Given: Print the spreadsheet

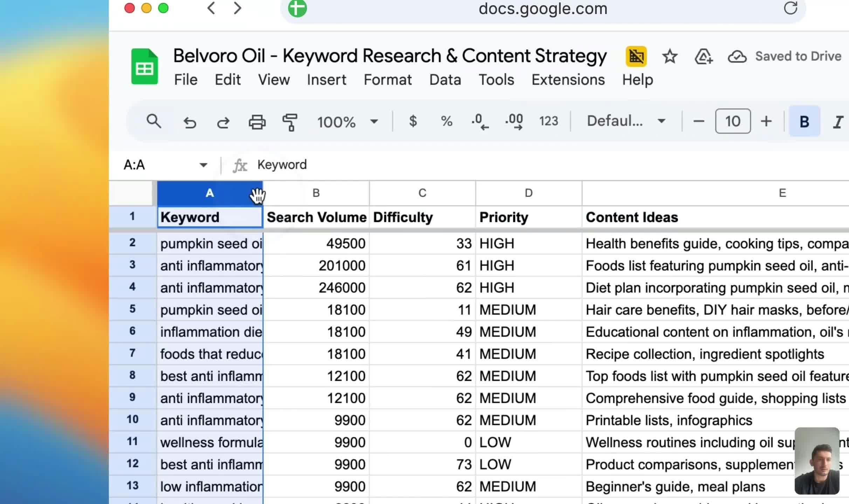Looking at the screenshot, I should pos(257,122).
